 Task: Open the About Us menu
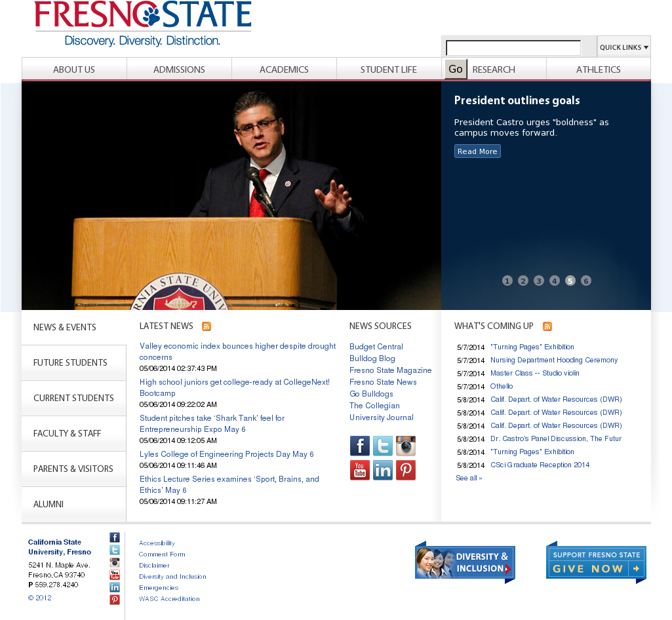coord(74,69)
